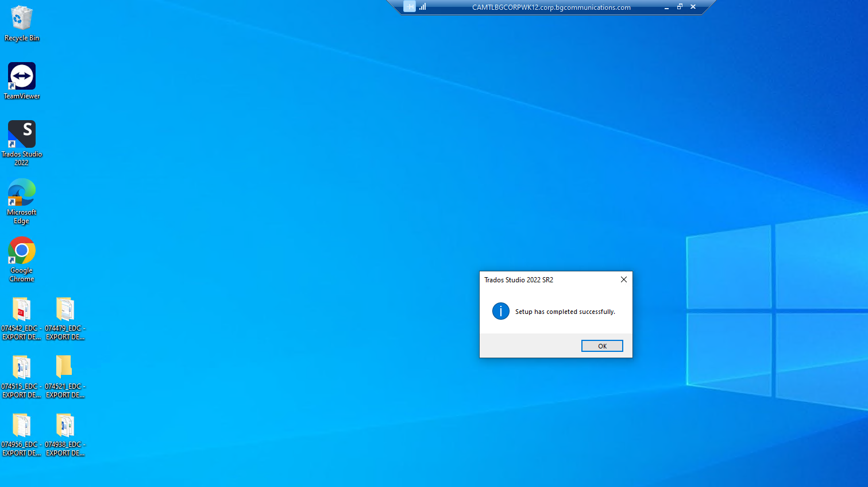The image size is (868, 487).
Task: Click the pin icon on remote connection bar
Action: [x=409, y=7]
